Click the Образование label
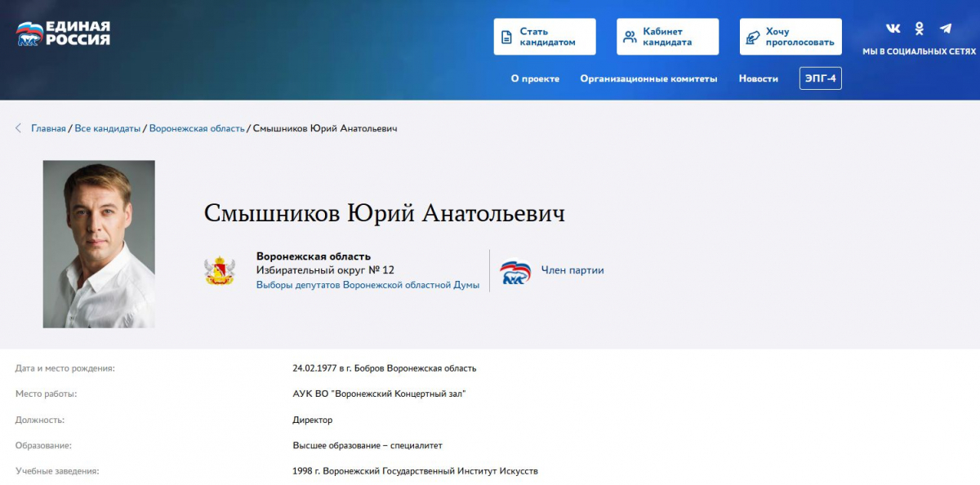The image size is (980, 485). tap(44, 446)
